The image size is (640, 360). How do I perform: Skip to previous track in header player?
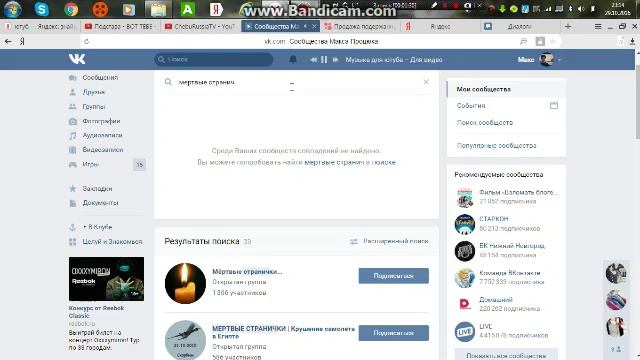[x=313, y=60]
